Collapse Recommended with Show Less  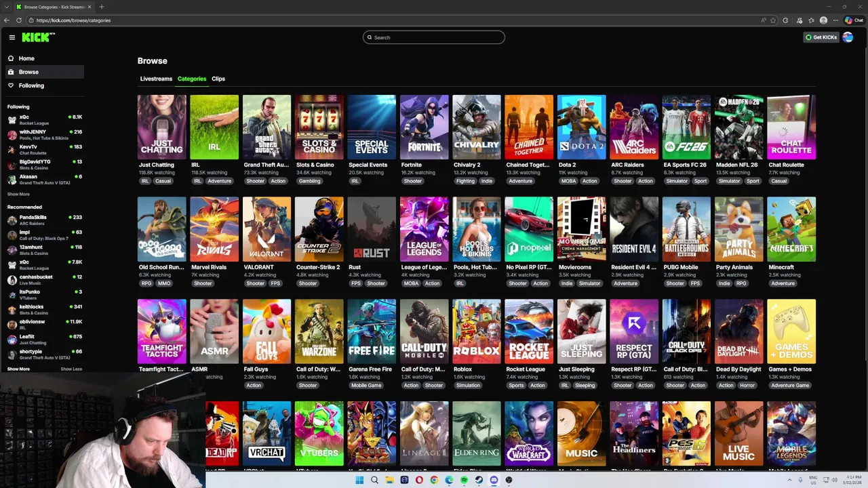[x=71, y=369]
